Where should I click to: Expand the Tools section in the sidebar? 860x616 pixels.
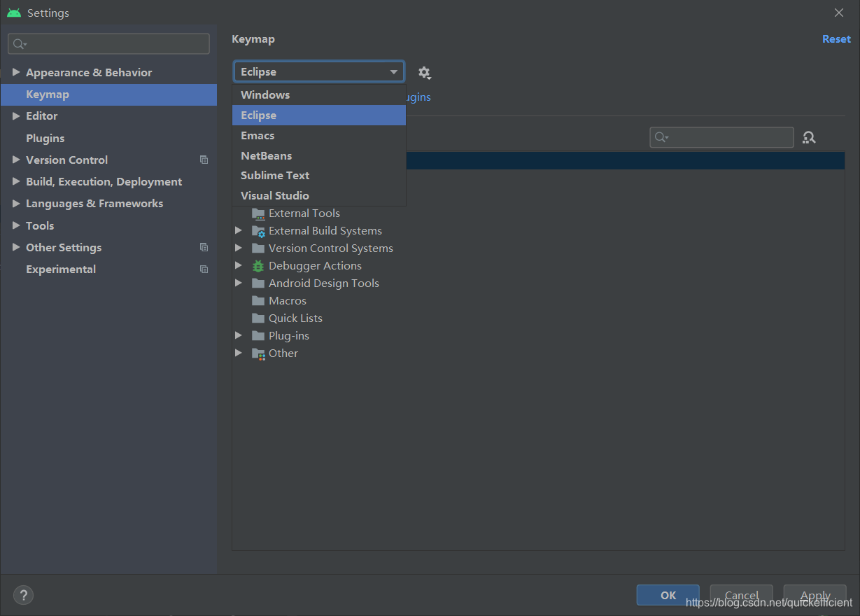15,225
